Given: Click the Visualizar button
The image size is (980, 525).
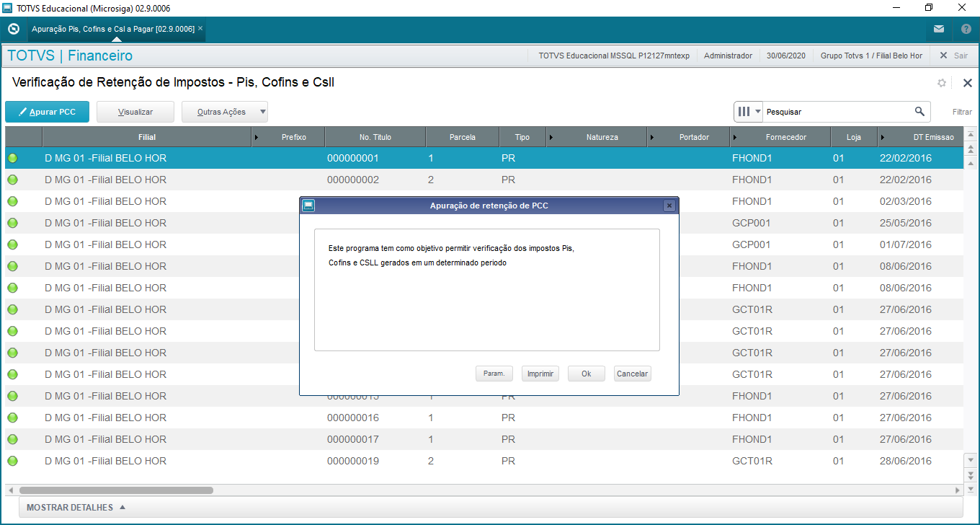Looking at the screenshot, I should coord(135,112).
